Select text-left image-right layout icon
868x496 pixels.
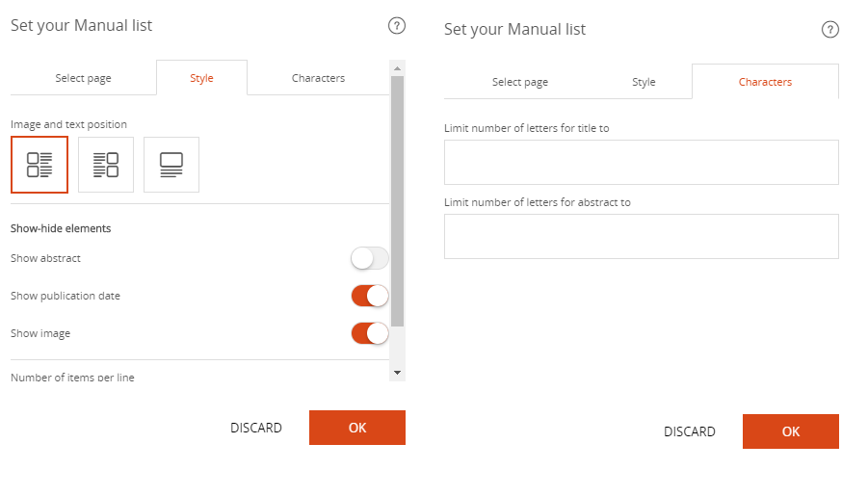tap(106, 165)
